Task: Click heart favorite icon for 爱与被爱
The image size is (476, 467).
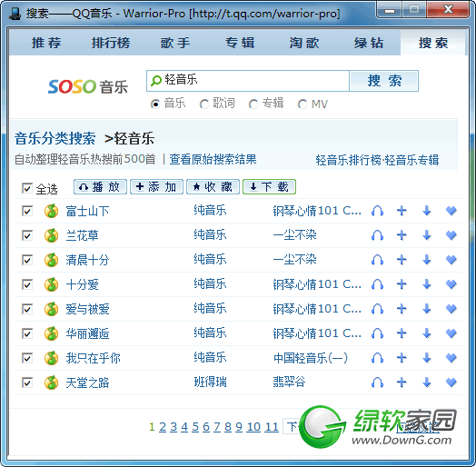Action: point(451,309)
